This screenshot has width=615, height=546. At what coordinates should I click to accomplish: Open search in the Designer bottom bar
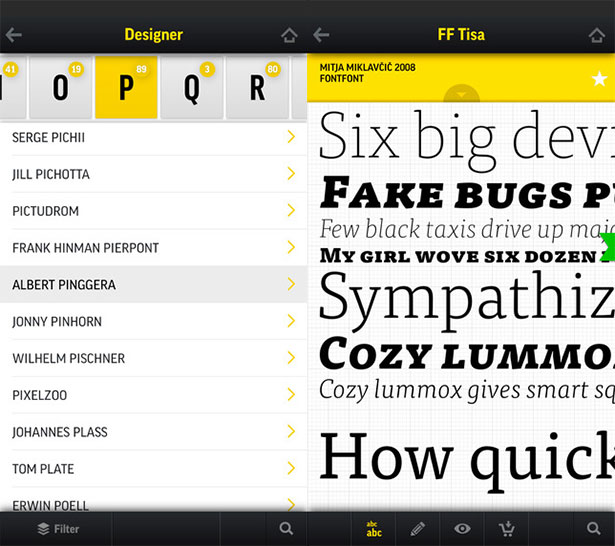[286, 528]
